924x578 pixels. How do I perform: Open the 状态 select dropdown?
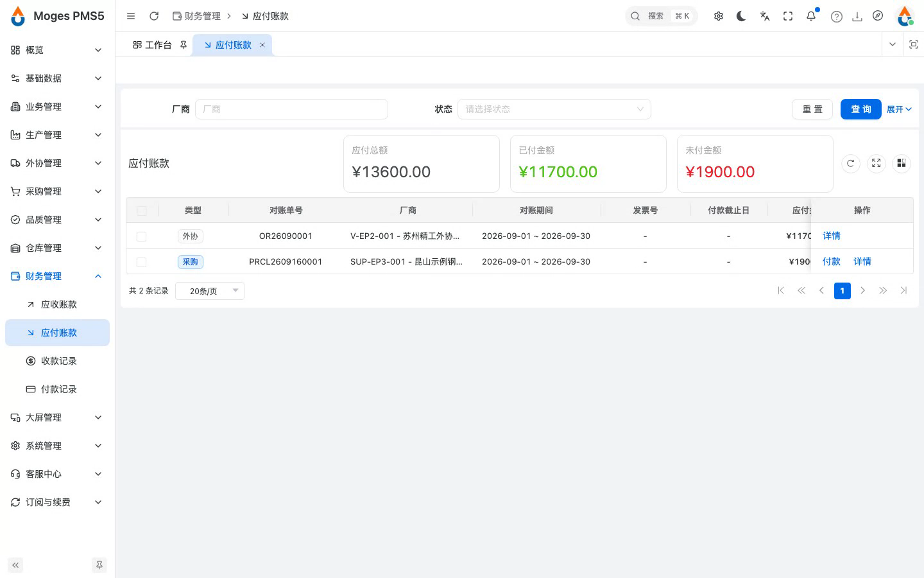(554, 109)
